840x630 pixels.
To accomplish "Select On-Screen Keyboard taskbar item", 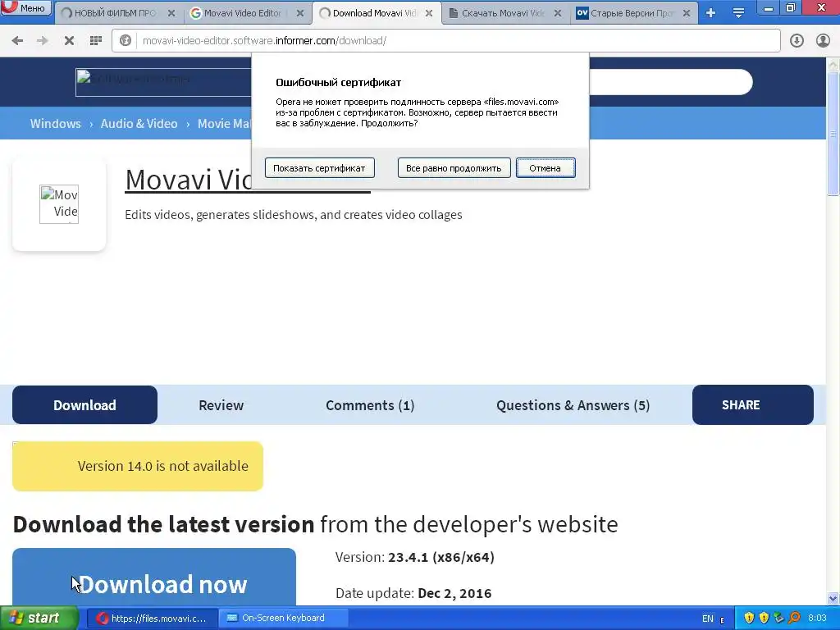I will [284, 619].
